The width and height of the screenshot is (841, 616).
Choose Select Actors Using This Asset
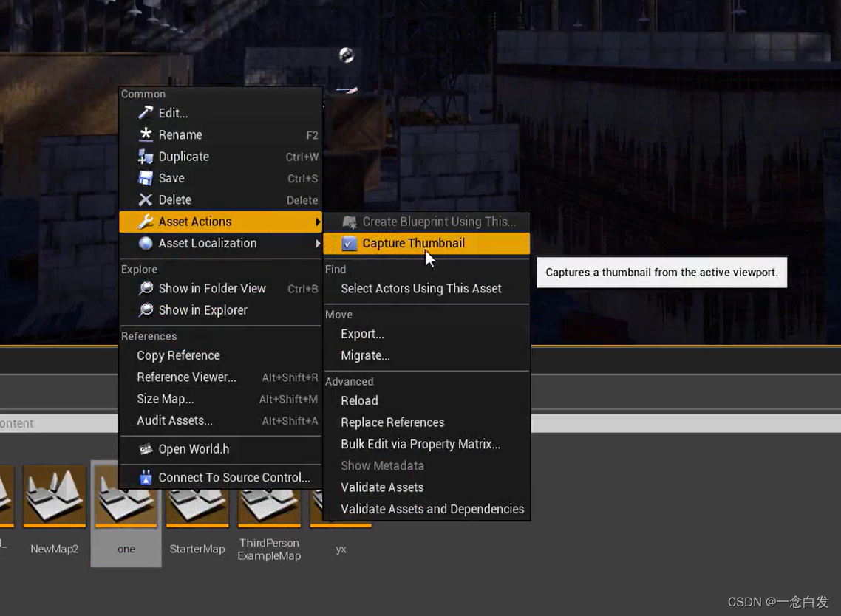click(x=426, y=289)
